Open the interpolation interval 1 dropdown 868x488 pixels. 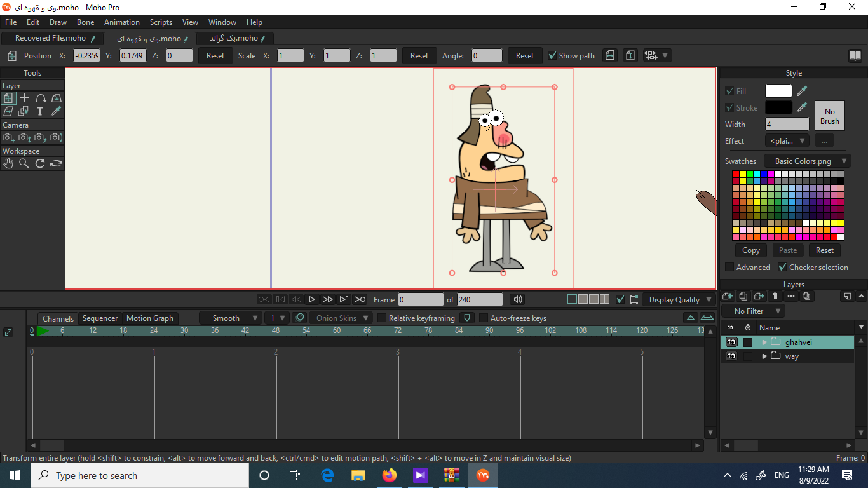[276, 318]
